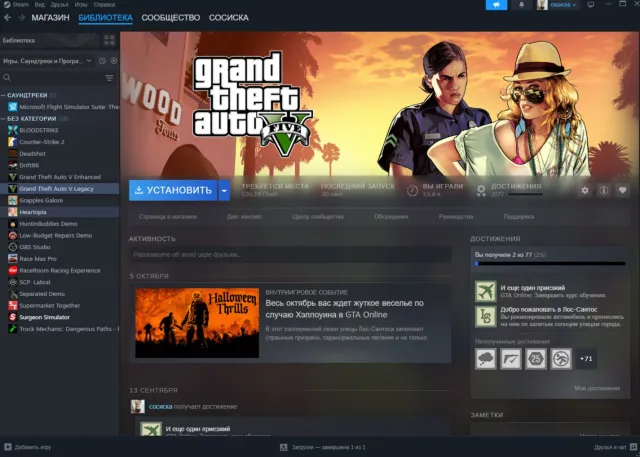Click the friends and chat icon

pos(633,447)
